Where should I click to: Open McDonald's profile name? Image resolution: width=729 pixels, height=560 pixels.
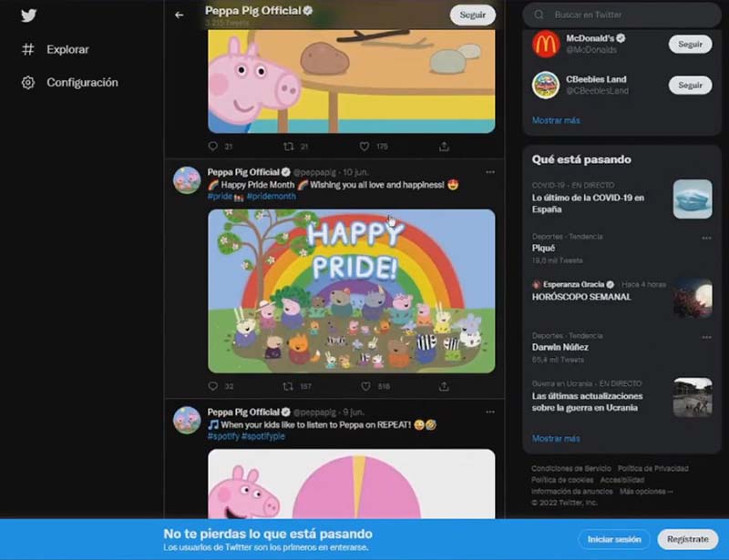(x=590, y=38)
